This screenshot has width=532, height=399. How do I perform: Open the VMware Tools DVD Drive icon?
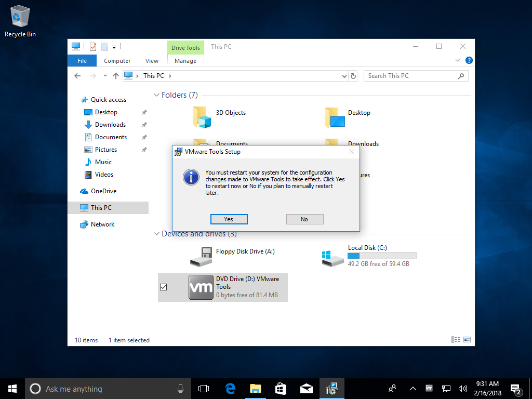pyautogui.click(x=201, y=287)
